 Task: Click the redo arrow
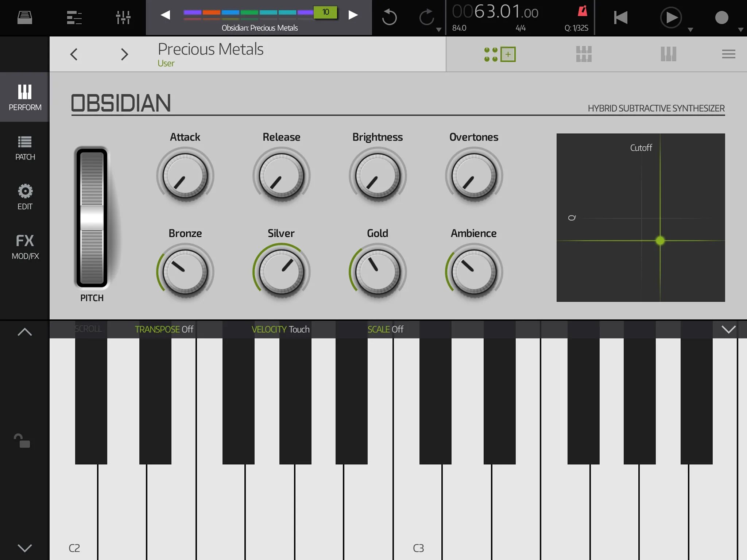(x=426, y=17)
